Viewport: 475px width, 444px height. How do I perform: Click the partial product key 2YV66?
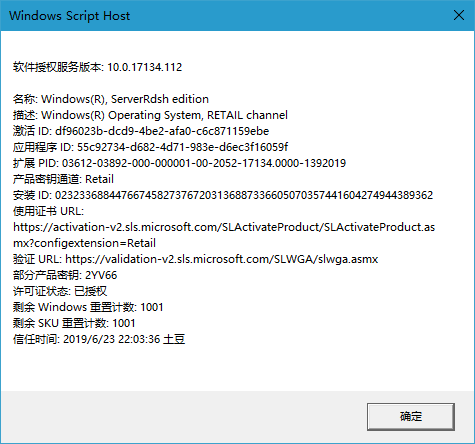point(101,275)
